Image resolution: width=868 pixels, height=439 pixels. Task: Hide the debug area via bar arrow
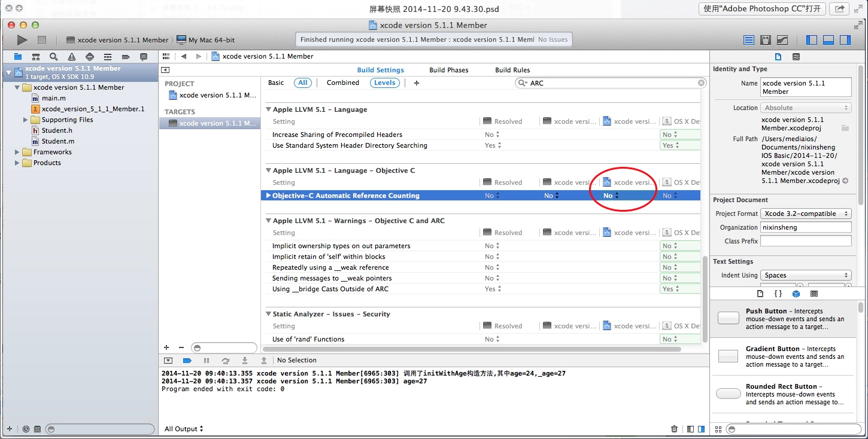pos(168,360)
